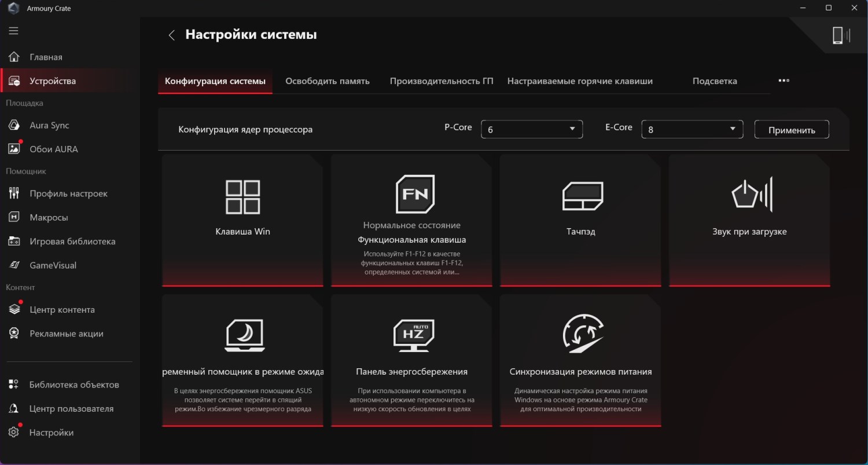Image resolution: width=868 pixels, height=465 pixels.
Task: Open Macros from the sidebar
Action: [49, 217]
